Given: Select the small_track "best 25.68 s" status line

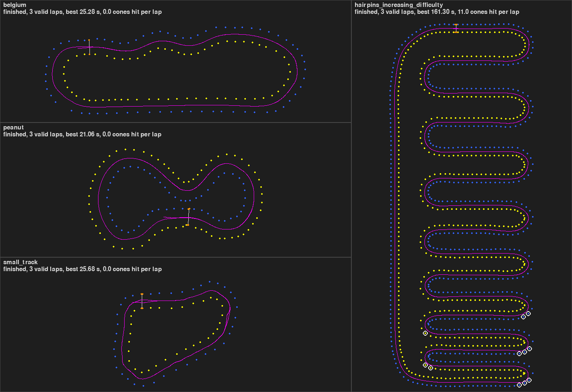Looking at the screenshot, I should 83,269.
